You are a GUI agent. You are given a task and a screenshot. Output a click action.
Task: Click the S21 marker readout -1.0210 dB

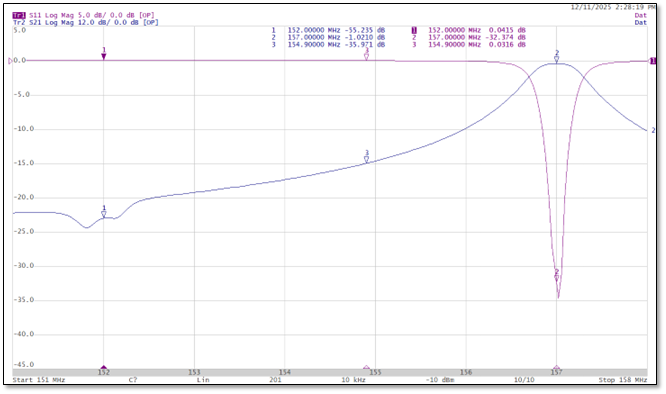365,37
